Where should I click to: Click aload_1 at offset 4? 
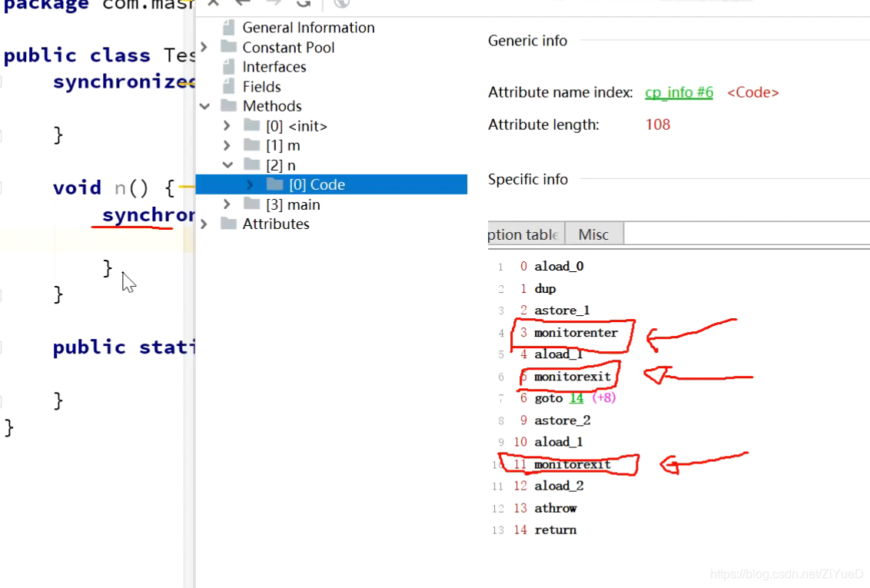[559, 354]
